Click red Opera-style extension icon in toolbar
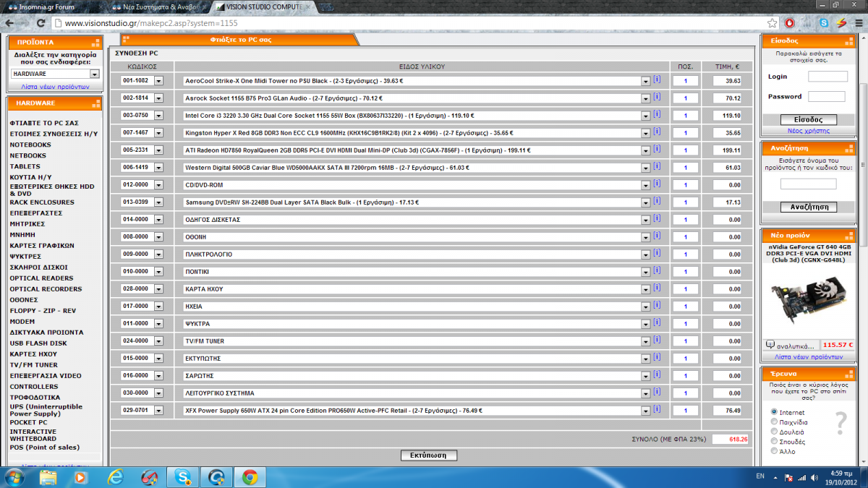The width and height of the screenshot is (868, 488). pos(790,23)
